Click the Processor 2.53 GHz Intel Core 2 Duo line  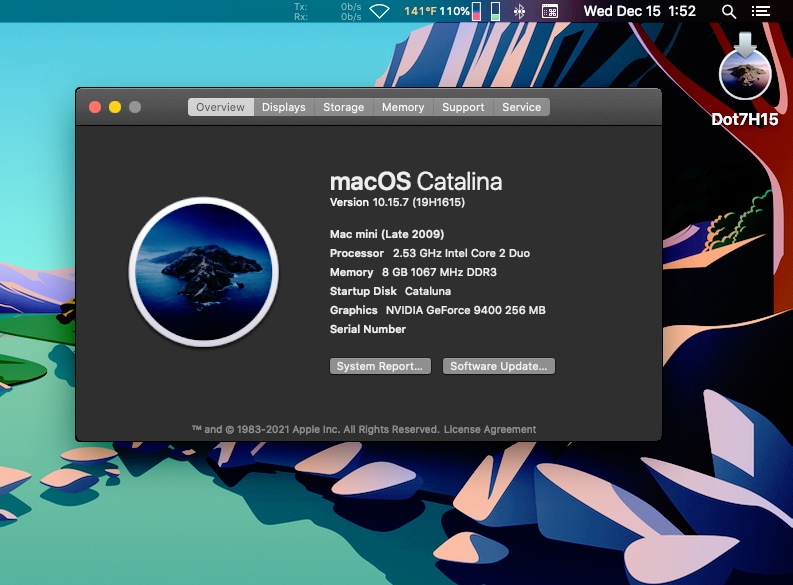(x=430, y=253)
